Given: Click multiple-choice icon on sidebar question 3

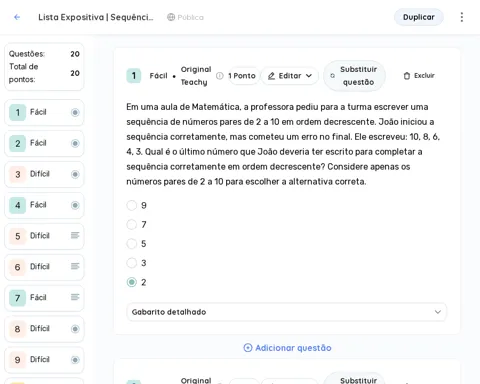Looking at the screenshot, I should pyautogui.click(x=75, y=174).
